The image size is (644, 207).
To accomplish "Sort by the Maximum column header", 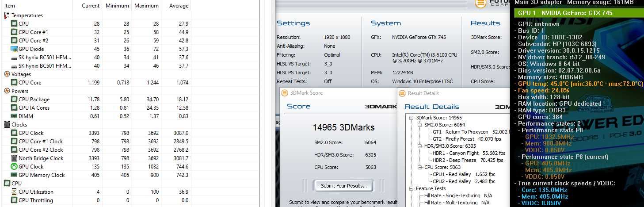I will click(x=146, y=6).
